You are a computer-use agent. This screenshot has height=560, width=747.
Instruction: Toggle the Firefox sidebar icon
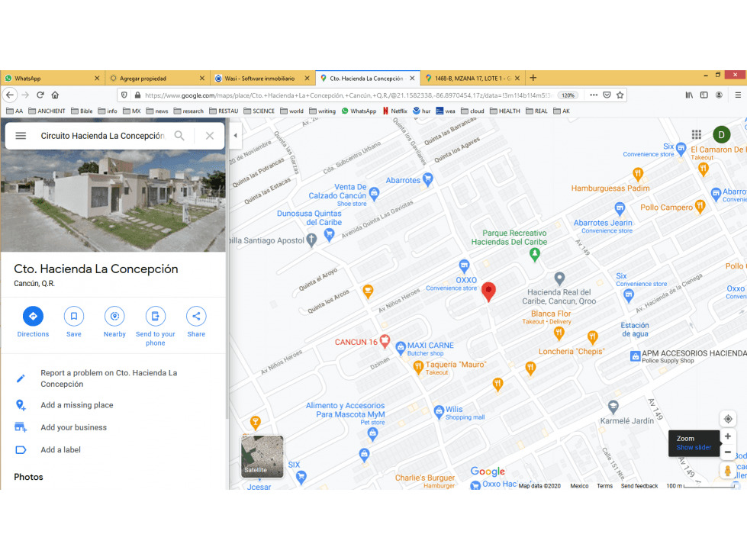click(x=704, y=95)
